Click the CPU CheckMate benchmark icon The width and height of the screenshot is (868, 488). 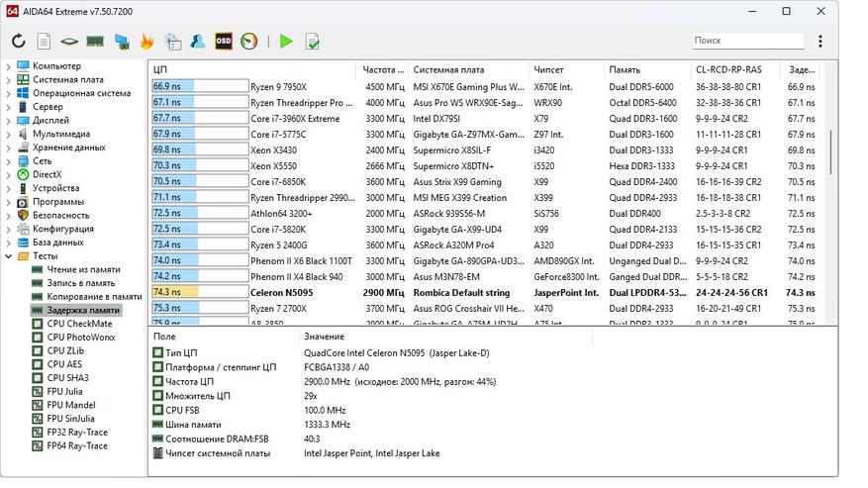[x=37, y=324]
